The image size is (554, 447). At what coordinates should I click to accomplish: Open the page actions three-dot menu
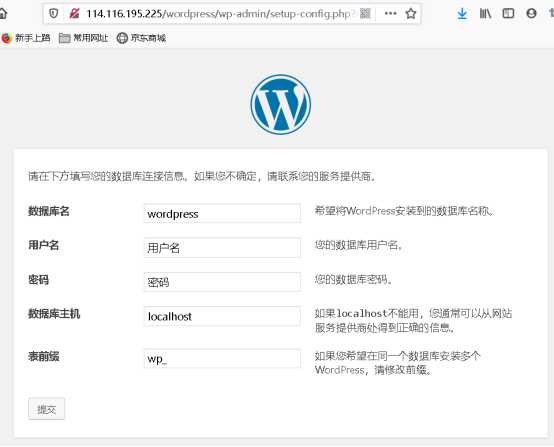point(390,13)
